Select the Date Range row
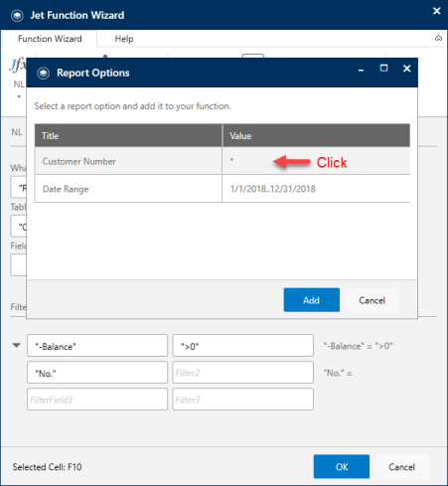The width and height of the screenshot is (448, 486). [223, 189]
